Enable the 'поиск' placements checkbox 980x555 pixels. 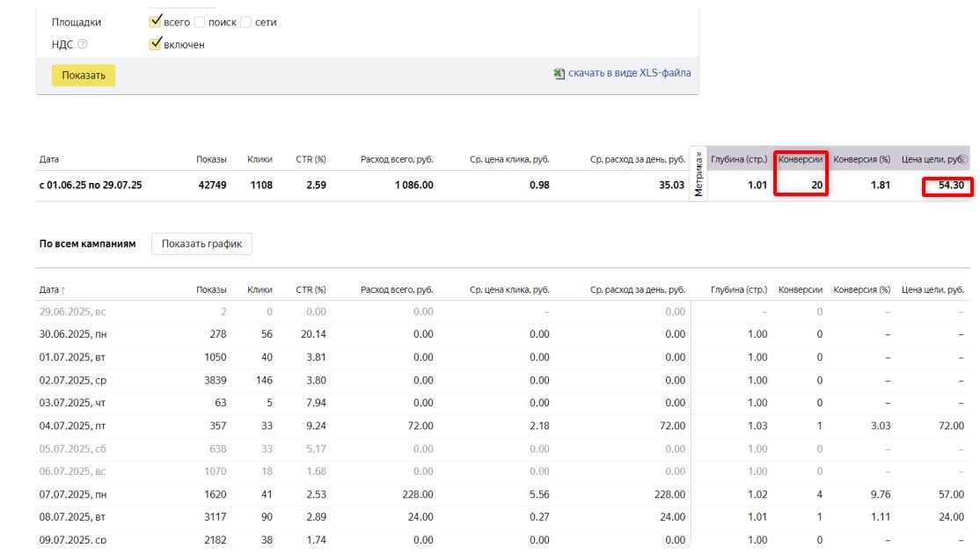point(200,22)
